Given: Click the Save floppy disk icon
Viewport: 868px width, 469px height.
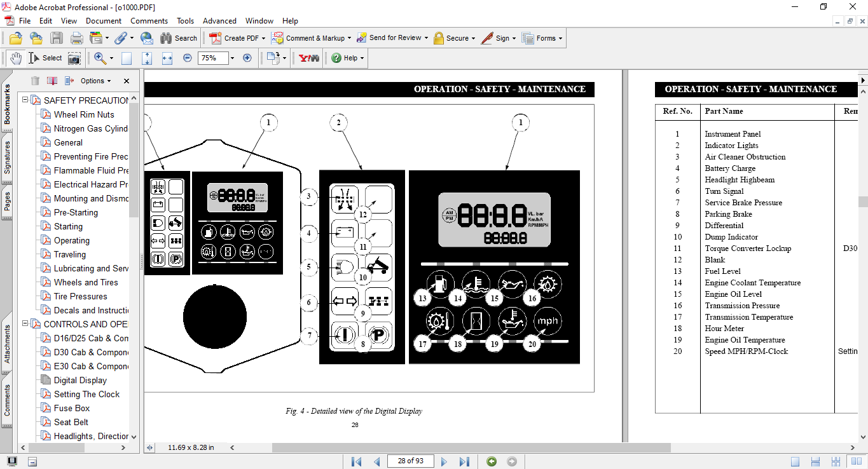Looking at the screenshot, I should tap(57, 38).
